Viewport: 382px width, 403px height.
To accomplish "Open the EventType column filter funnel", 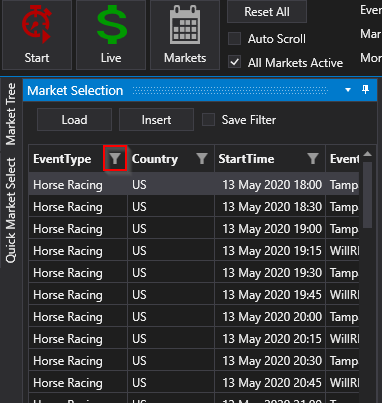I will pos(115,159).
